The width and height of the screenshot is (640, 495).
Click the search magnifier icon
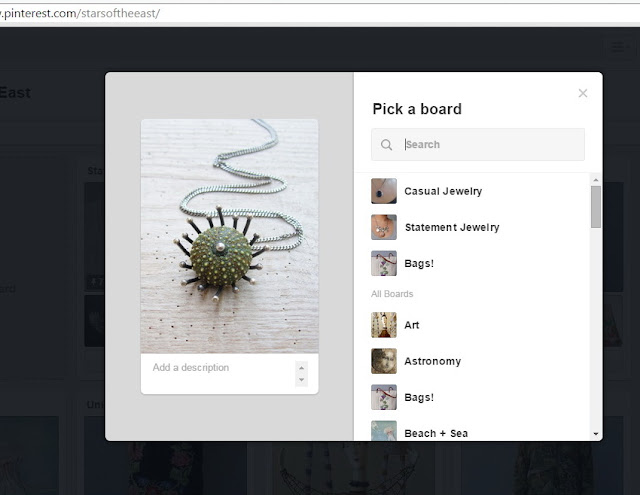pyautogui.click(x=386, y=144)
